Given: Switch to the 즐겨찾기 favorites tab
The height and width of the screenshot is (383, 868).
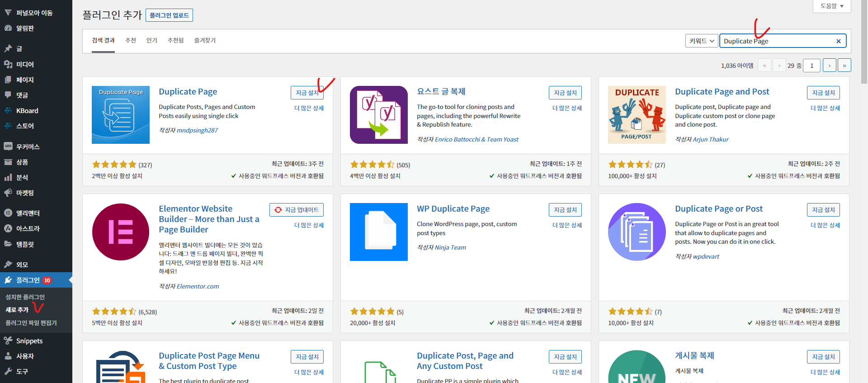Looking at the screenshot, I should 205,40.
